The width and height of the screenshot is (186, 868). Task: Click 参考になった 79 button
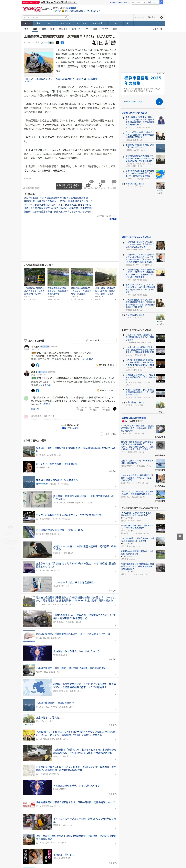click(x=105, y=391)
